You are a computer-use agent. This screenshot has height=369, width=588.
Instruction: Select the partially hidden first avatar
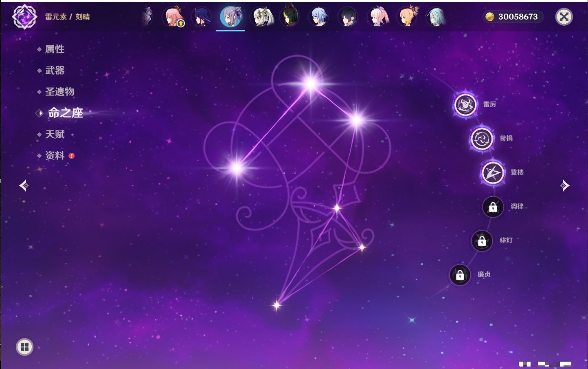click(x=147, y=17)
